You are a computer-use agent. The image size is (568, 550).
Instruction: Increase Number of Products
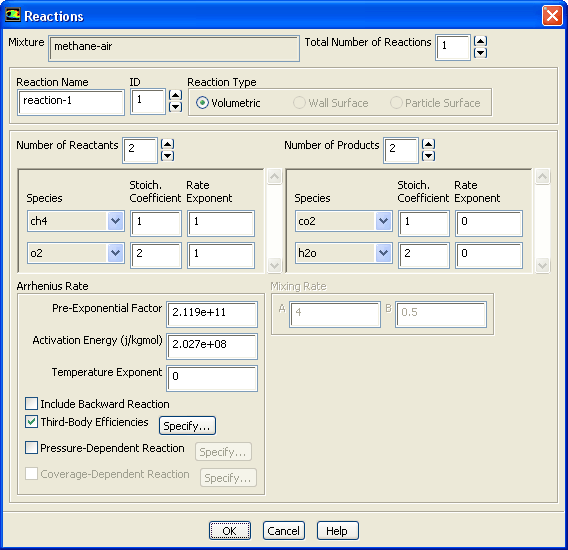click(429, 144)
